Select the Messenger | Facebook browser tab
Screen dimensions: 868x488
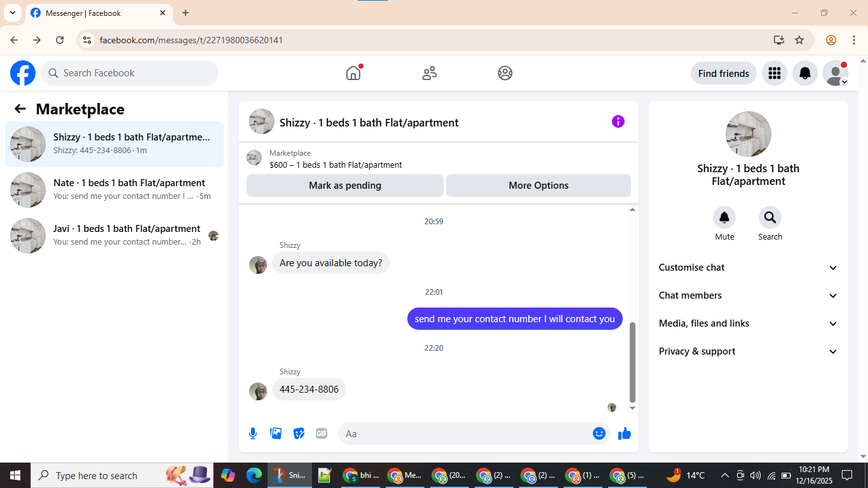click(98, 13)
